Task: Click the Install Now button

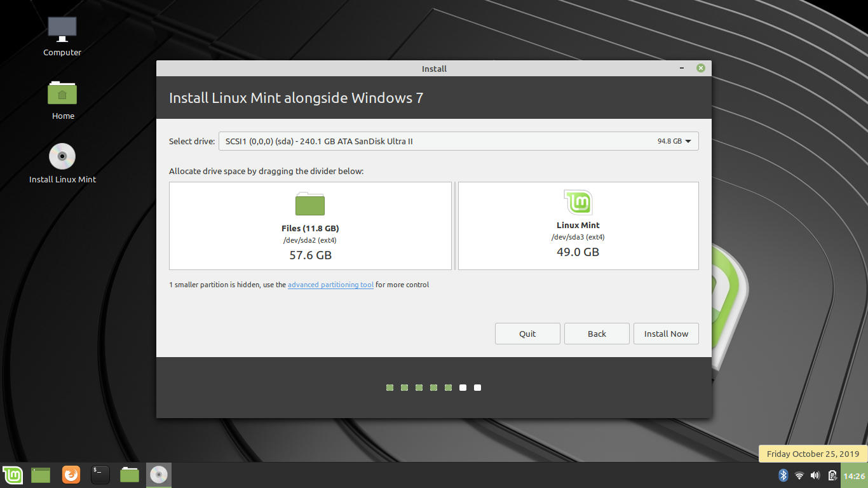Action: point(666,334)
